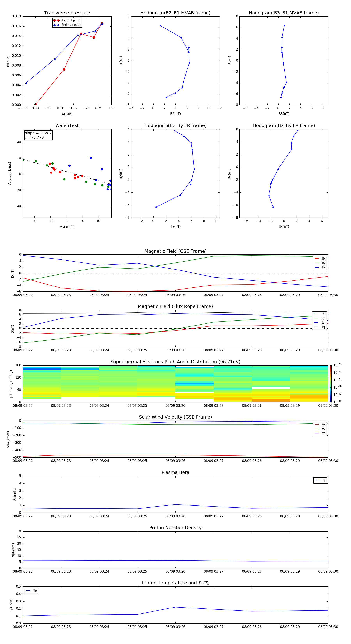351x644 pixels.
Task: Click the 'Plasma Beta' title
Action: pos(175,472)
